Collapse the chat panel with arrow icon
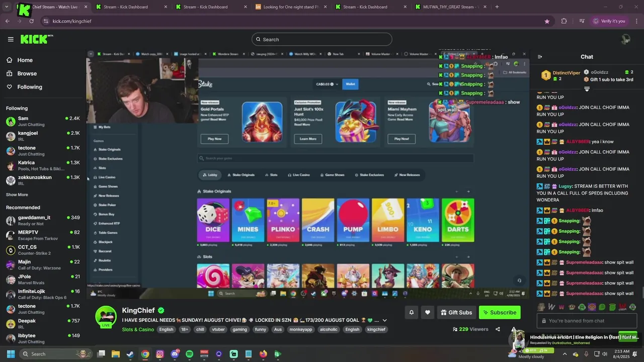 point(540,57)
